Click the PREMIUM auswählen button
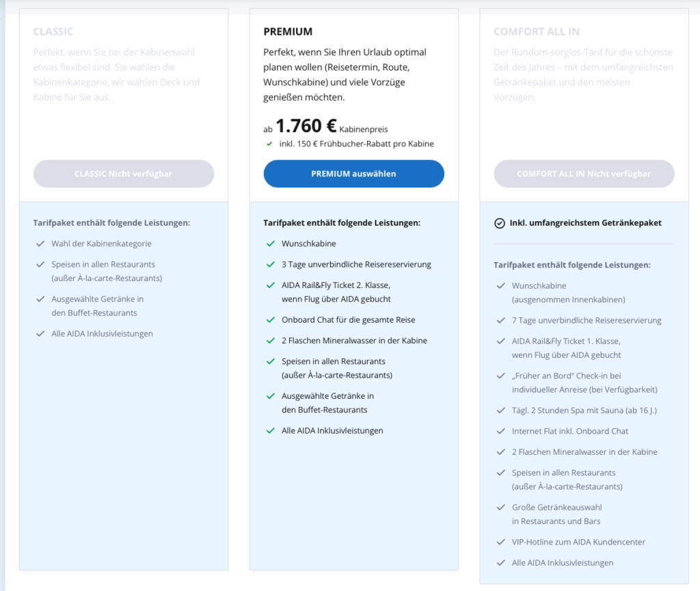The image size is (700, 591). click(x=353, y=174)
